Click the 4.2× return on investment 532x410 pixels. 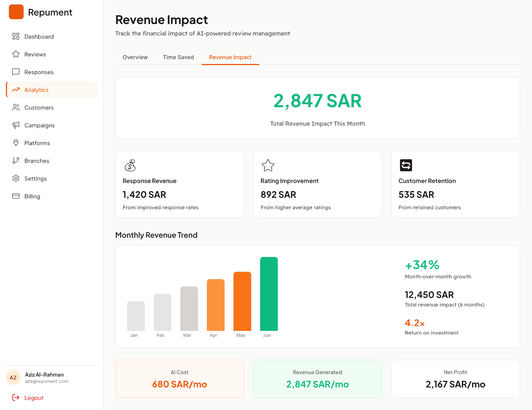[415, 323]
